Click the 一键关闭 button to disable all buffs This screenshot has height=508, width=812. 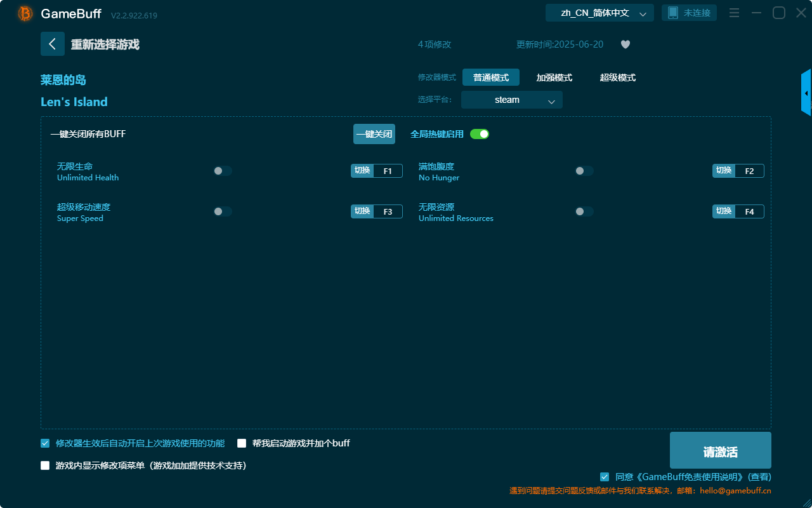pyautogui.click(x=374, y=134)
